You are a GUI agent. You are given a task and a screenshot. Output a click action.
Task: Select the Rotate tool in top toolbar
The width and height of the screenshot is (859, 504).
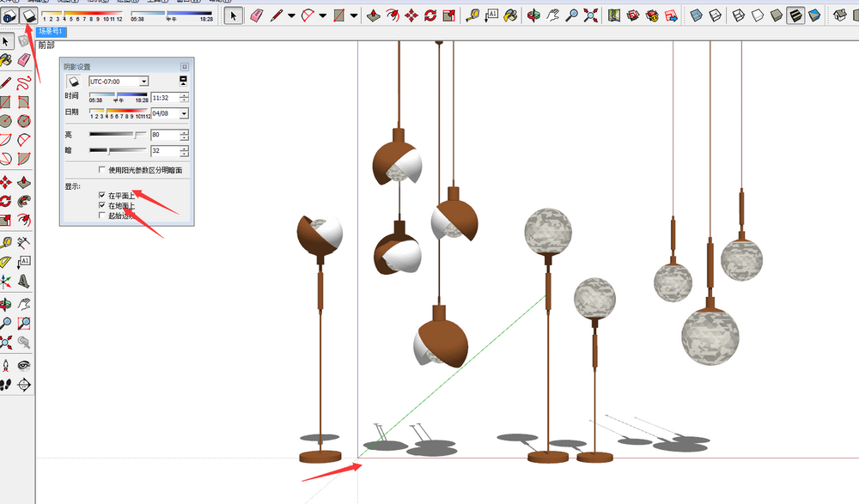(x=430, y=16)
